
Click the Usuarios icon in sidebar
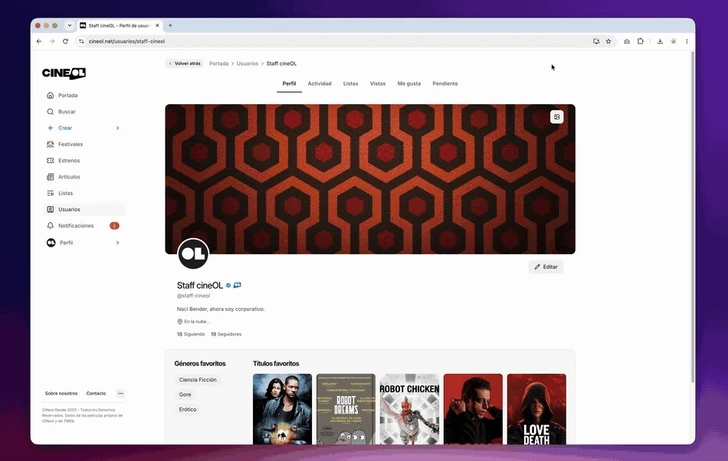tap(50, 209)
